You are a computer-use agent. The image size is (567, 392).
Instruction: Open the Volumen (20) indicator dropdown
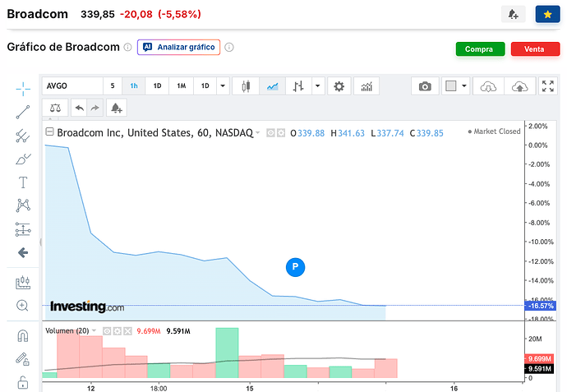click(x=94, y=330)
